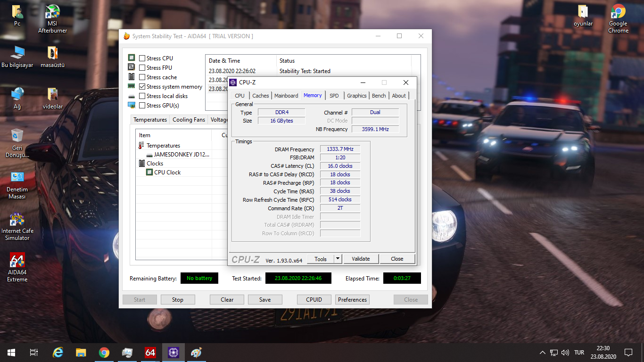Open the videolar desktop folder

pyautogui.click(x=52, y=98)
